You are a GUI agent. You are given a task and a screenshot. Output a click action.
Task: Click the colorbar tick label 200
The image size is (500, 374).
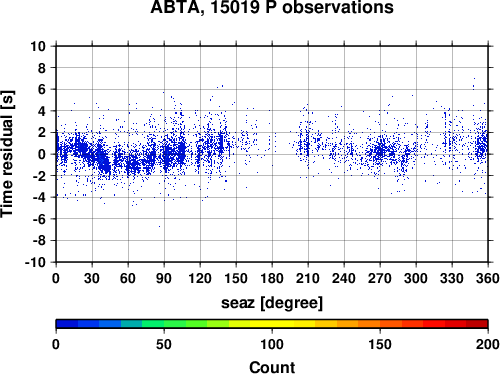(x=488, y=344)
